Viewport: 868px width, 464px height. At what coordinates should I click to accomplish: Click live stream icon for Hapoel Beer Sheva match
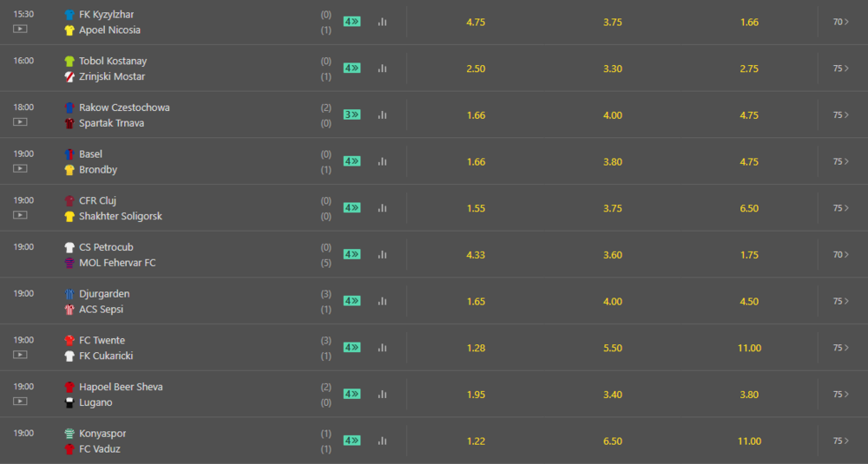click(x=20, y=402)
